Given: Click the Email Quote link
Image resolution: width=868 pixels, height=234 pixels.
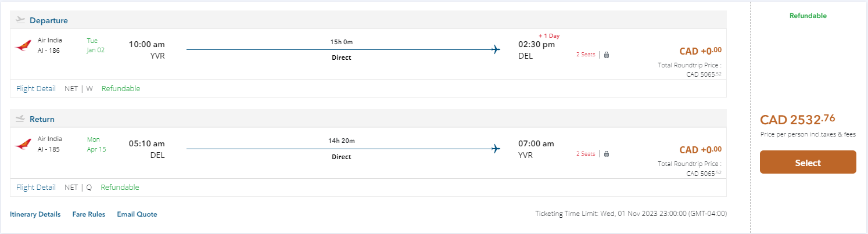Looking at the screenshot, I should [137, 214].
